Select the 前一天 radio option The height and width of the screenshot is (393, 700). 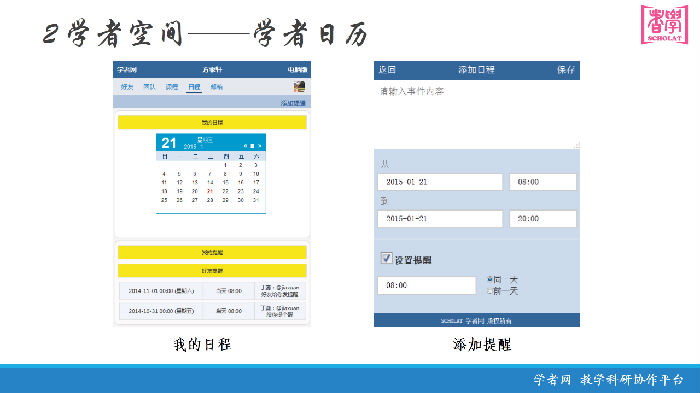tap(490, 291)
